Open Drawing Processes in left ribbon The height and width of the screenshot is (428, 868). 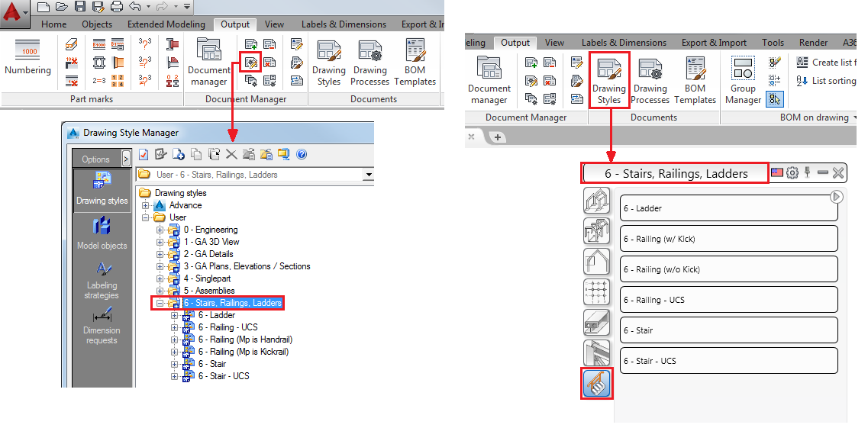point(369,63)
